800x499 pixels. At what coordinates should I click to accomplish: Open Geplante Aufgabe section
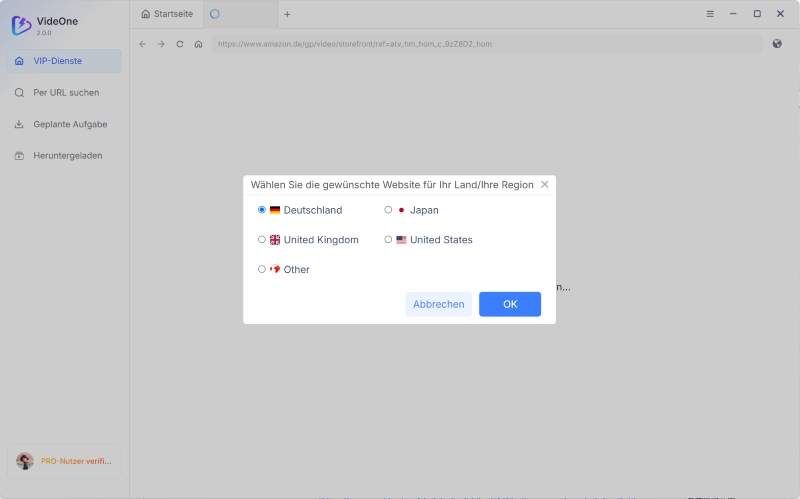pos(64,124)
